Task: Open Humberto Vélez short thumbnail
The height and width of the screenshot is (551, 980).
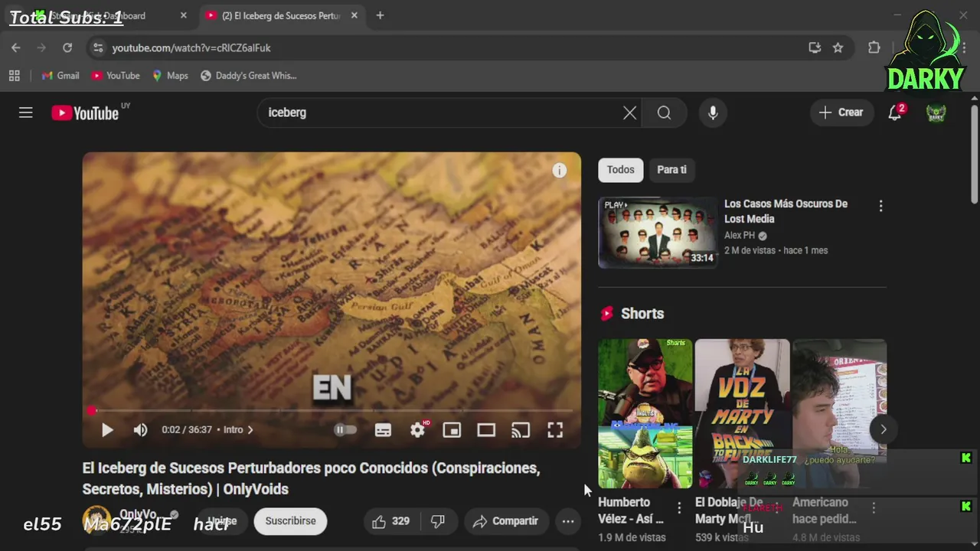Action: pos(645,413)
